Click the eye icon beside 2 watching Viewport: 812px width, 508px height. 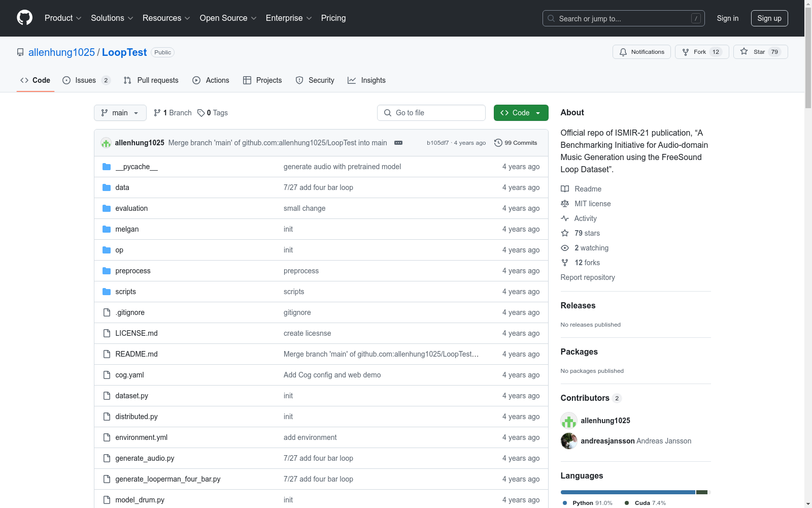(565, 248)
